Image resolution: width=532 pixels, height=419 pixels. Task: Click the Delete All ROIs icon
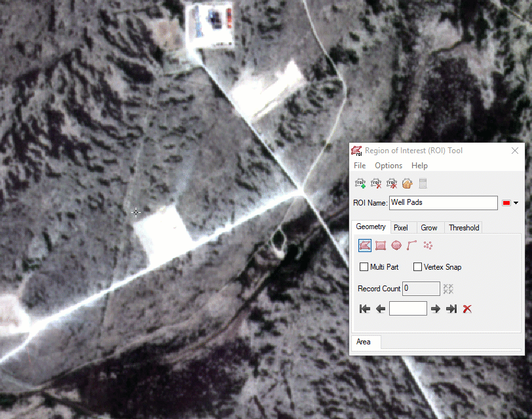pyautogui.click(x=392, y=184)
